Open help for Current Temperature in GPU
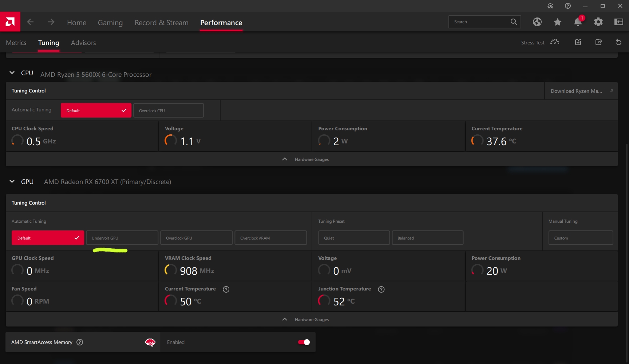 pos(226,289)
